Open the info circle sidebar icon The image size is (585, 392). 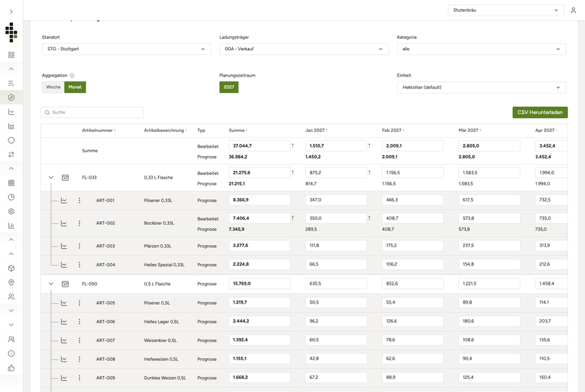click(x=11, y=354)
